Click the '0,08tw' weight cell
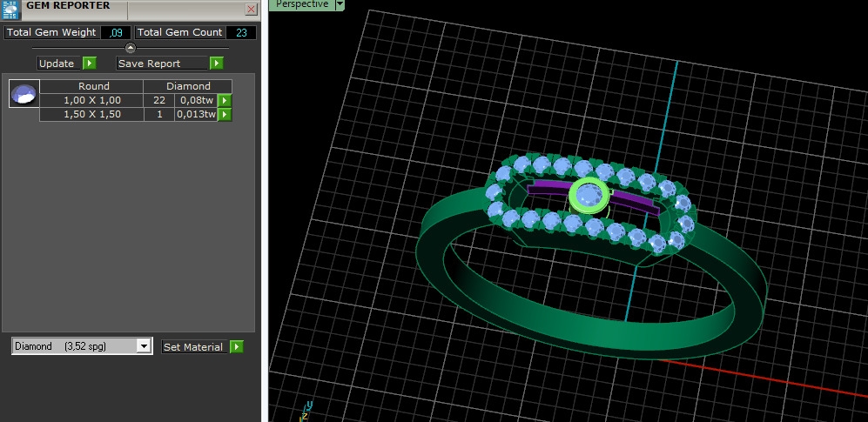This screenshot has width=868, height=422. (196, 100)
